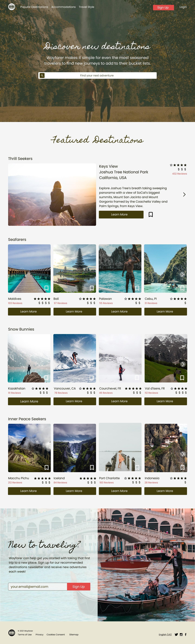This screenshot has height=644, width=195.
Task: Open Popular Destinations menu
Action: [34, 7]
